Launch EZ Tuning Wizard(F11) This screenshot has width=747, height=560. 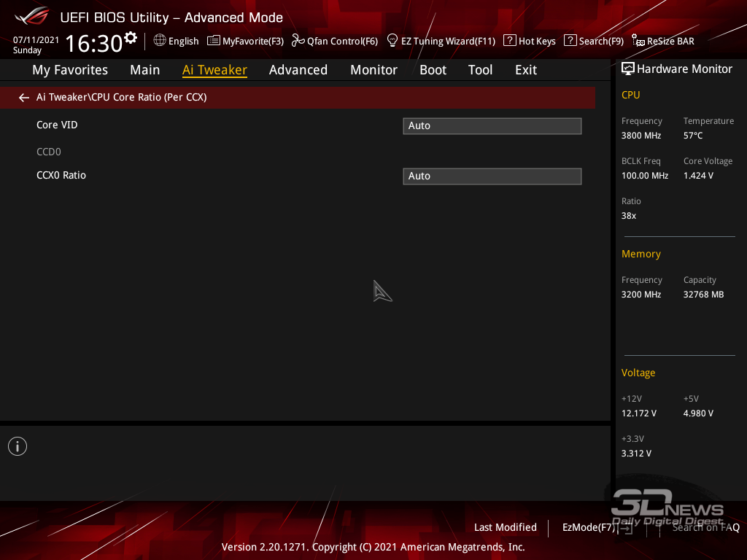441,41
